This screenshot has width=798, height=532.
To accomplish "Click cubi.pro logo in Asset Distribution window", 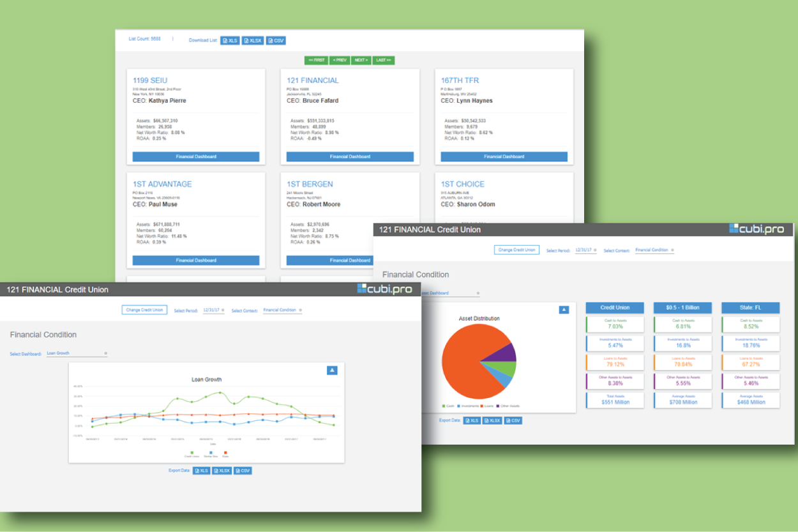I will point(757,229).
